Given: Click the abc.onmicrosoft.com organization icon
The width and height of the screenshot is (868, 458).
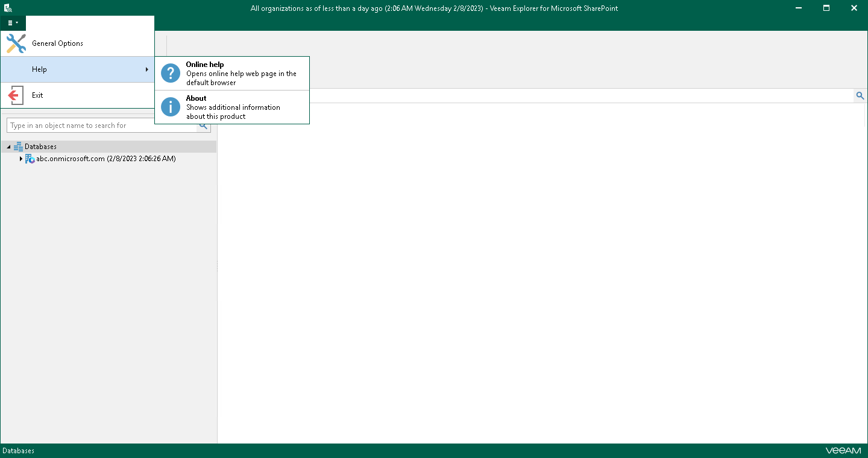Looking at the screenshot, I should 30,159.
